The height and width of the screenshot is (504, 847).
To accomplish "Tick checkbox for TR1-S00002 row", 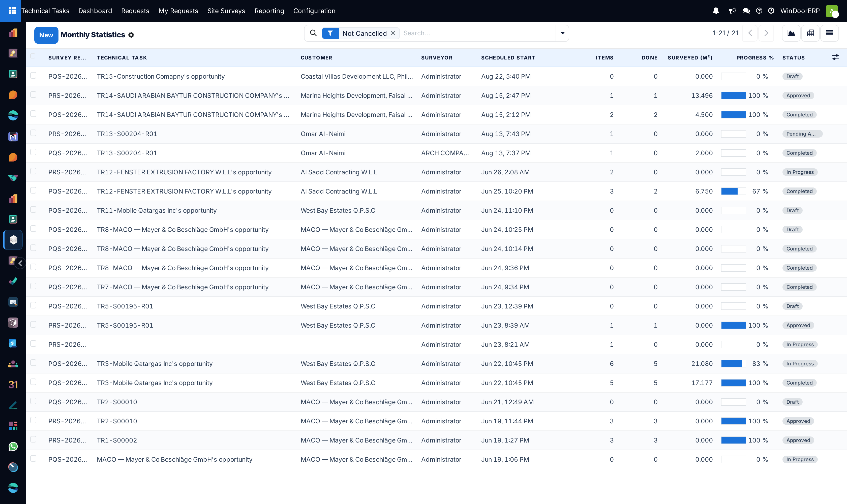I will coord(33,439).
